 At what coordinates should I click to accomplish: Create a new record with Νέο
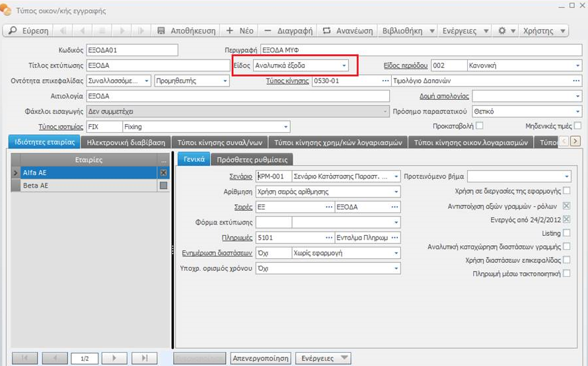coord(240,31)
